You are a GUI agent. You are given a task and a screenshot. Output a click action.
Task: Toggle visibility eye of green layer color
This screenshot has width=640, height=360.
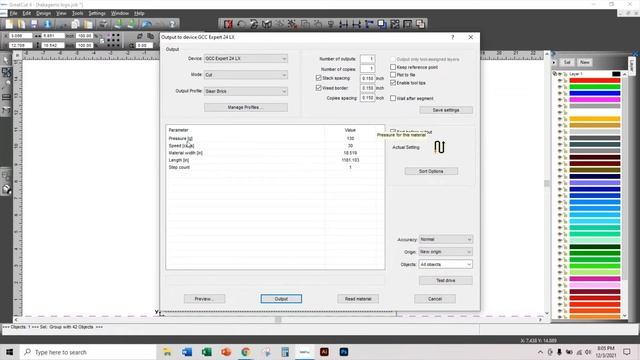coord(560,87)
